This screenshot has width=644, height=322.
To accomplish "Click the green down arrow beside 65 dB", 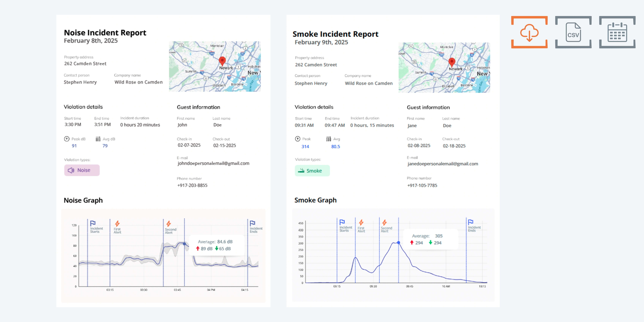I will click(x=217, y=248).
